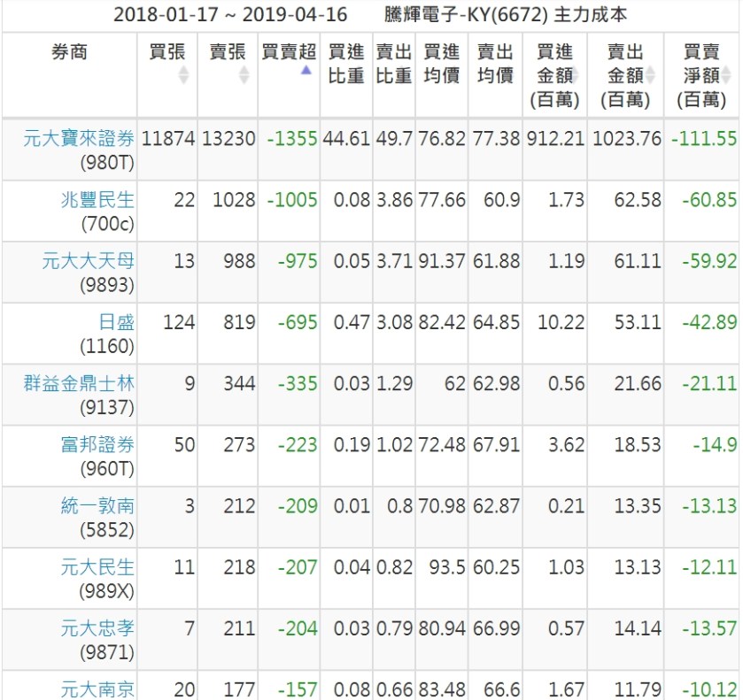Click sort arrows beside 賣出金額 header

tap(651, 76)
